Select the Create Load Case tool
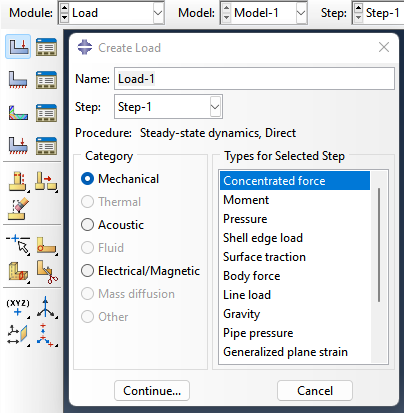The width and height of the screenshot is (404, 413). point(18,146)
